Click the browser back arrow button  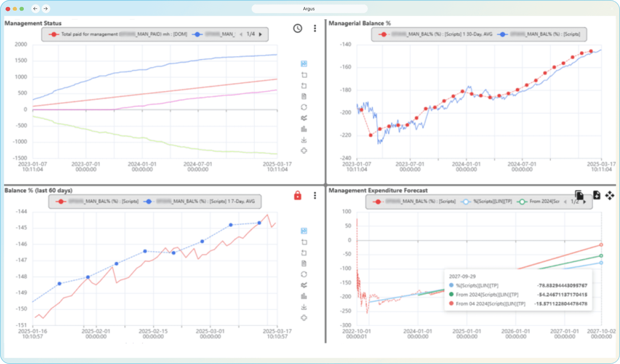coord(35,9)
